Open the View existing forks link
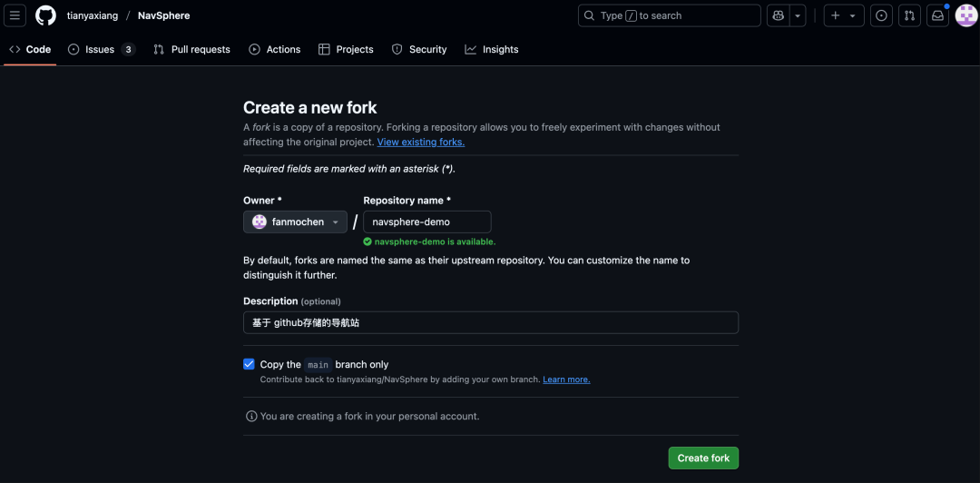Image resolution: width=980 pixels, height=483 pixels. point(420,142)
